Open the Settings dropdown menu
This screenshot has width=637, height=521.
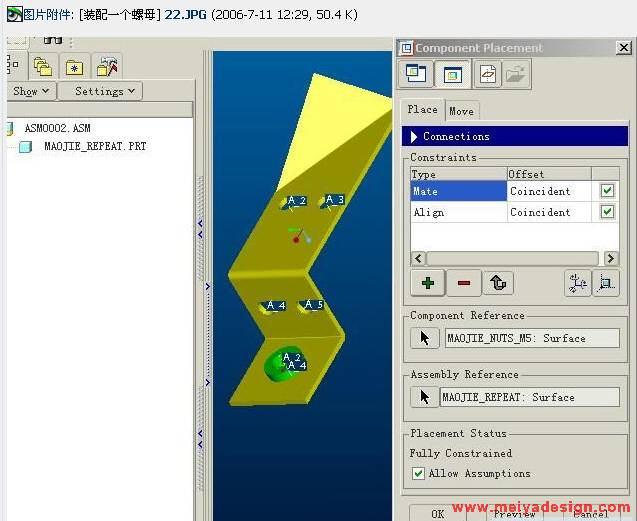[x=100, y=91]
